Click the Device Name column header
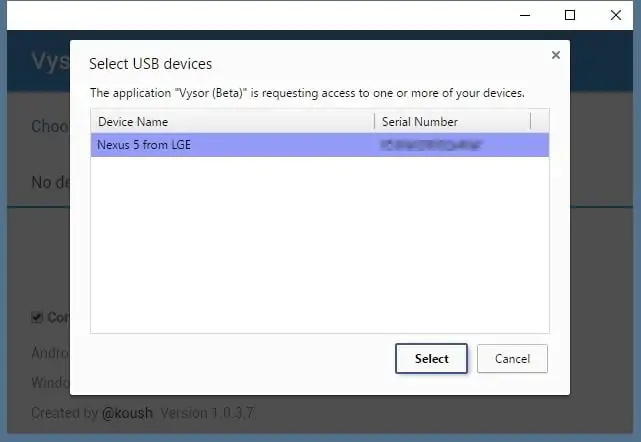 (232, 122)
